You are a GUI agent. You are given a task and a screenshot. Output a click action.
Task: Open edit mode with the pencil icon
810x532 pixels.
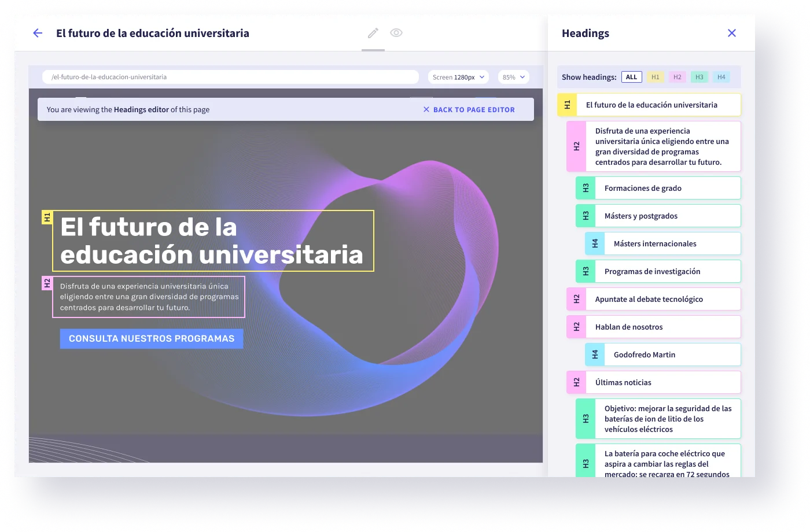pyautogui.click(x=373, y=33)
